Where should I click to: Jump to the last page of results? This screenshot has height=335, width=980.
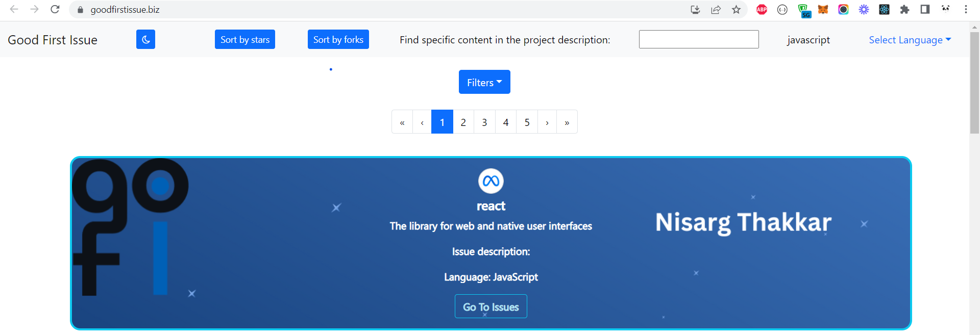(x=567, y=122)
